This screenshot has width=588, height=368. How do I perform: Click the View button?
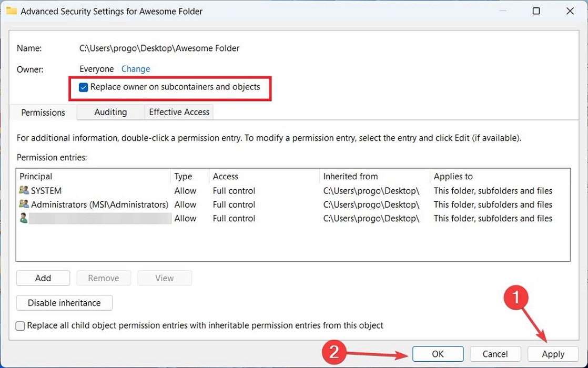point(164,278)
